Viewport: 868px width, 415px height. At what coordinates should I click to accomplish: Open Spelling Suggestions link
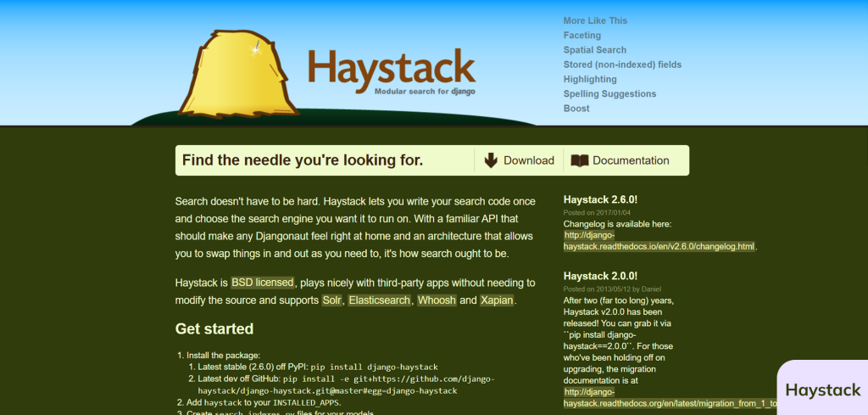(609, 94)
